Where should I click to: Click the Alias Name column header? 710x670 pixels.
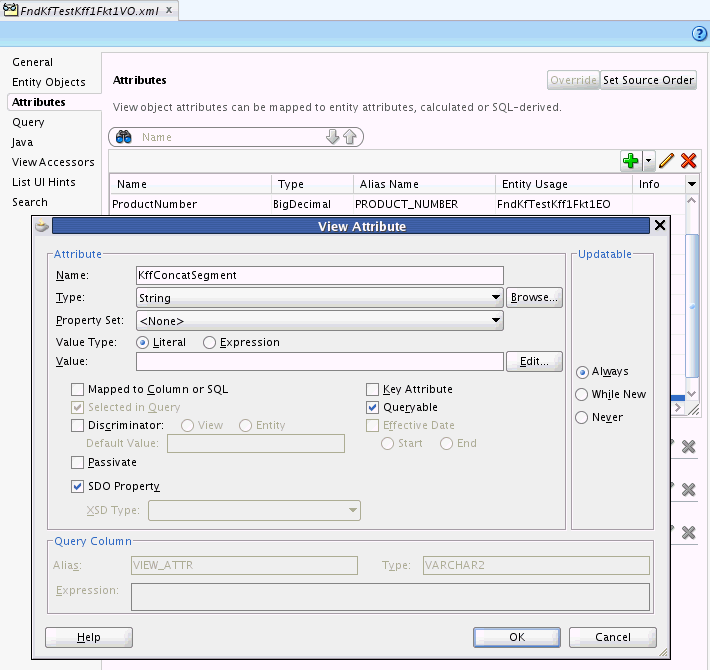(424, 184)
